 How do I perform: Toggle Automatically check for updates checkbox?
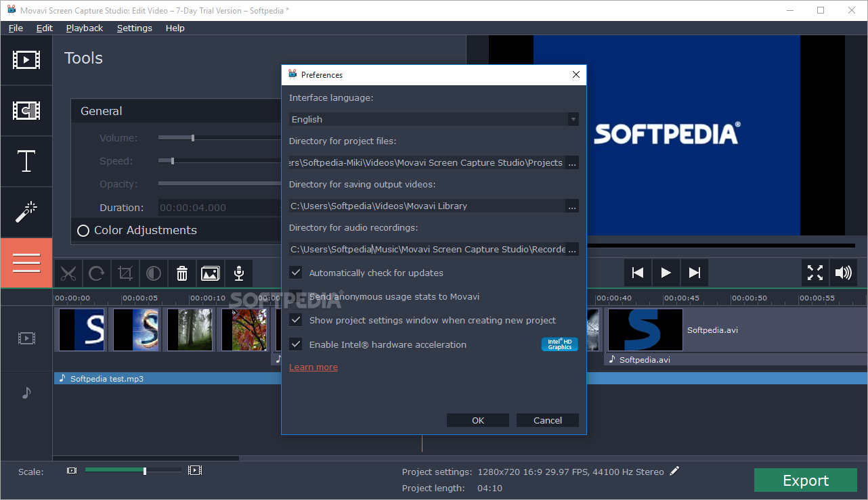pyautogui.click(x=296, y=273)
